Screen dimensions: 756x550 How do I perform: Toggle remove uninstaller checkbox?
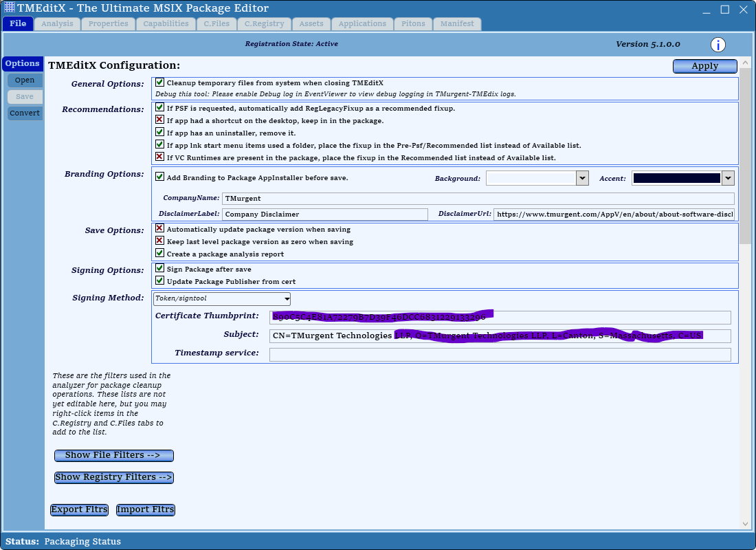click(159, 132)
